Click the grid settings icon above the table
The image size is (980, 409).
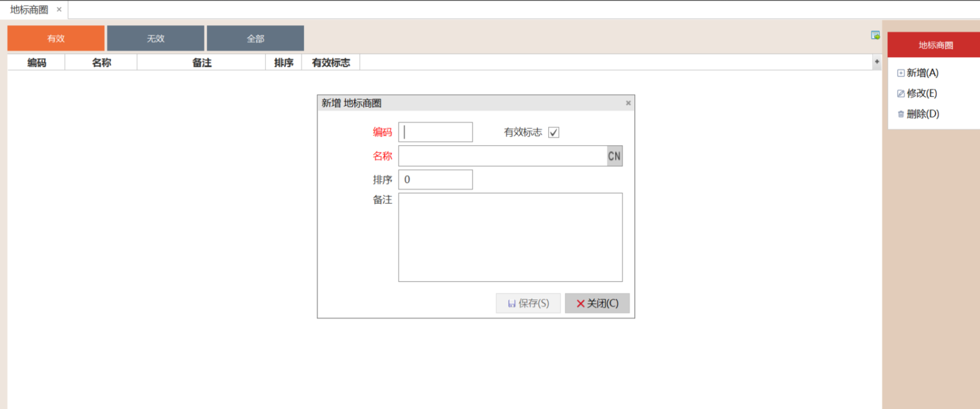875,35
